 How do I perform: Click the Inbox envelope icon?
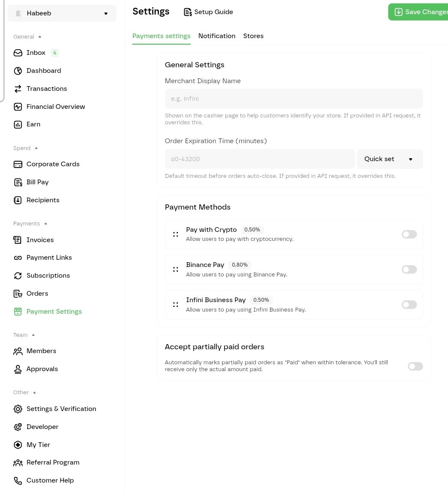click(x=18, y=53)
